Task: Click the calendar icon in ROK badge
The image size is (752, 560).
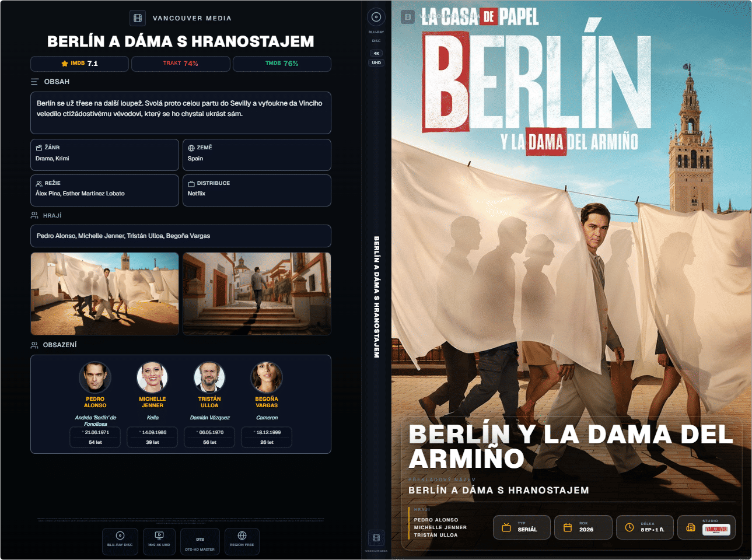Action: [x=568, y=527]
